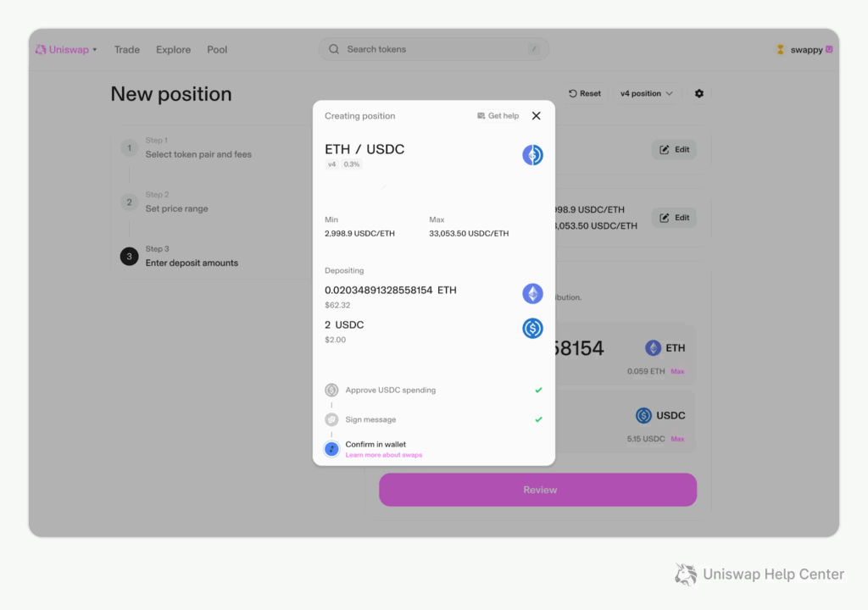868x610 pixels.
Task: Focus the Search tokens field
Action: (433, 49)
